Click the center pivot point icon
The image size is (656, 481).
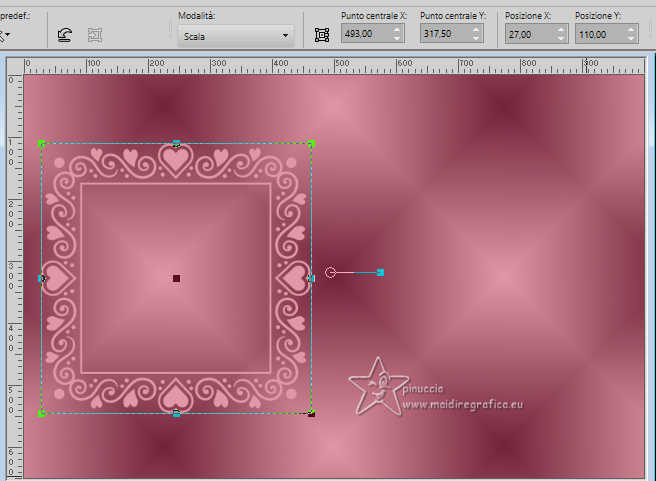point(322,35)
